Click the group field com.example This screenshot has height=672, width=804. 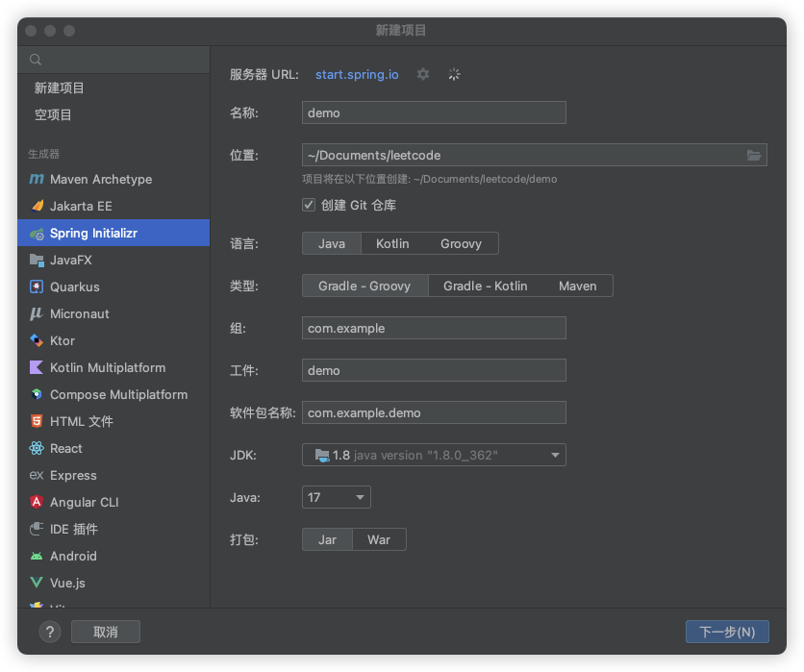[434, 328]
